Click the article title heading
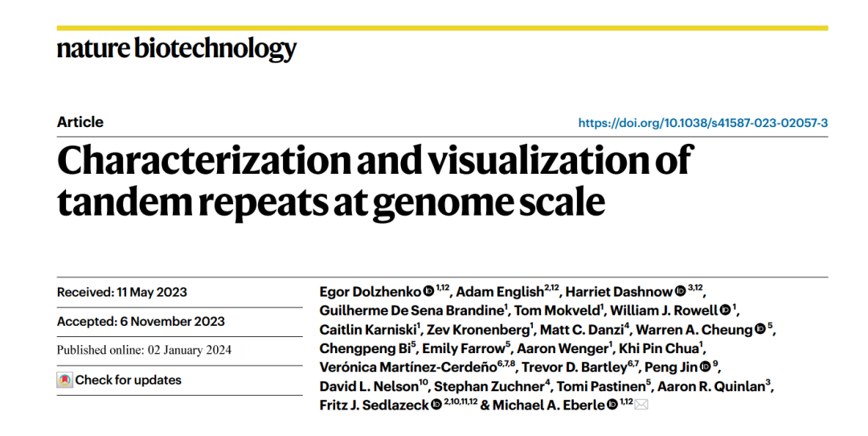Screen dimensions: 868x436 click(375, 181)
